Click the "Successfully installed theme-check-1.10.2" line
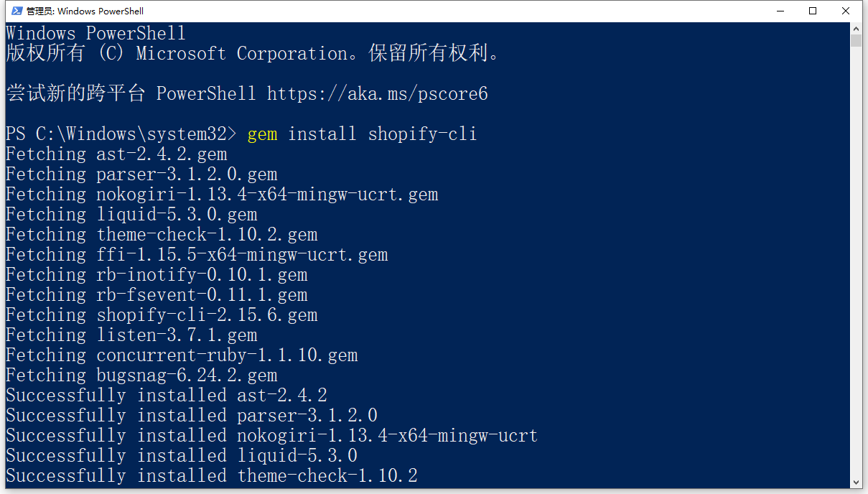 211,476
